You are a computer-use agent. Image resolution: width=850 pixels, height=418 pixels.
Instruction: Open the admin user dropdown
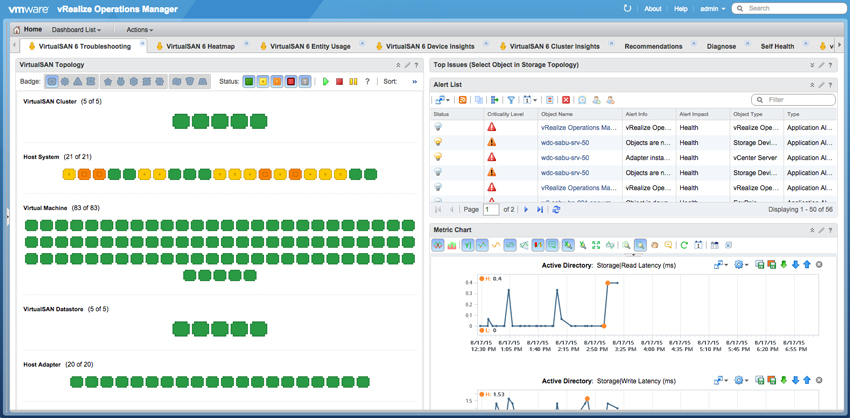pos(713,9)
